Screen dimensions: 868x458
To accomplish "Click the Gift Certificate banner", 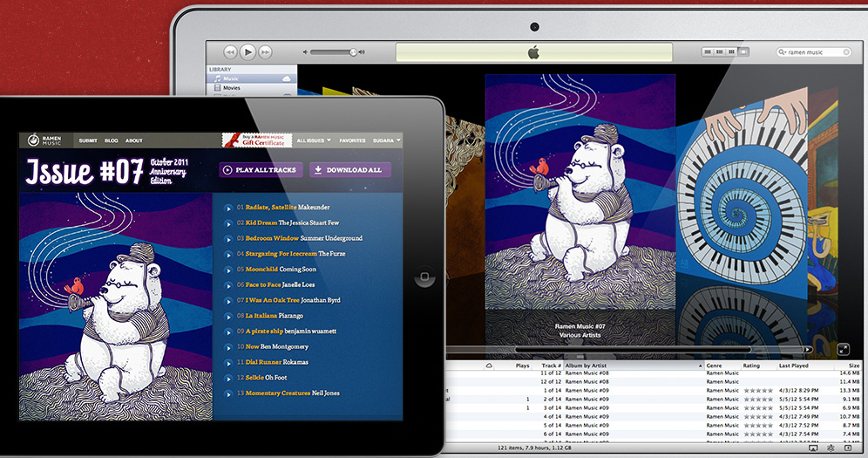I will (x=257, y=140).
